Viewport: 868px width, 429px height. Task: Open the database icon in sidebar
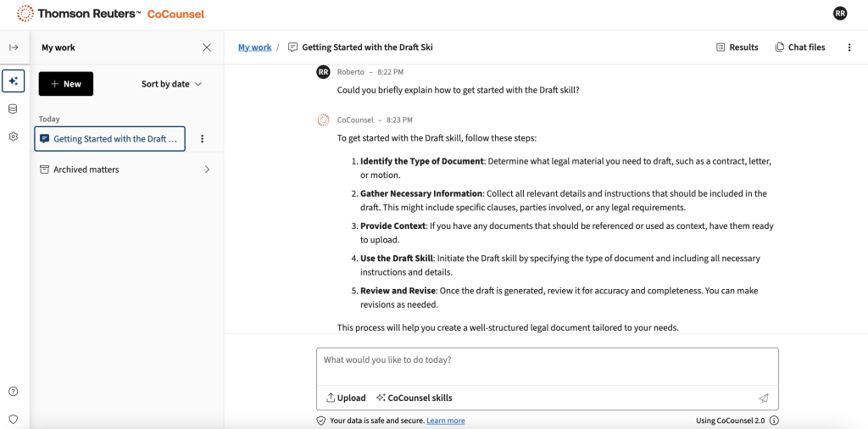click(14, 109)
